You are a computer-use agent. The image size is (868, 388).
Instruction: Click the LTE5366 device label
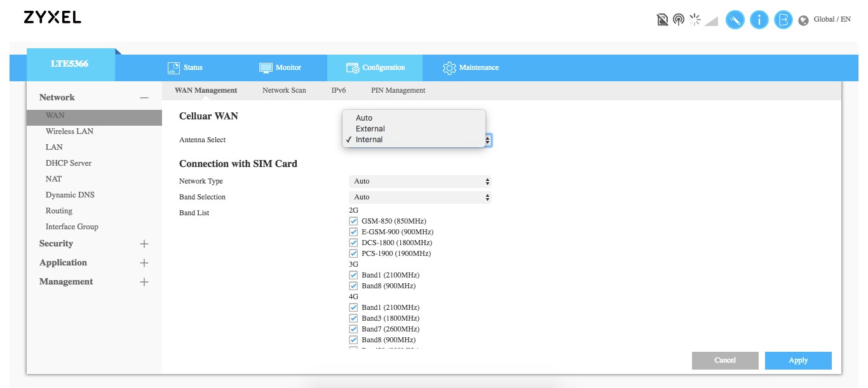click(x=70, y=64)
